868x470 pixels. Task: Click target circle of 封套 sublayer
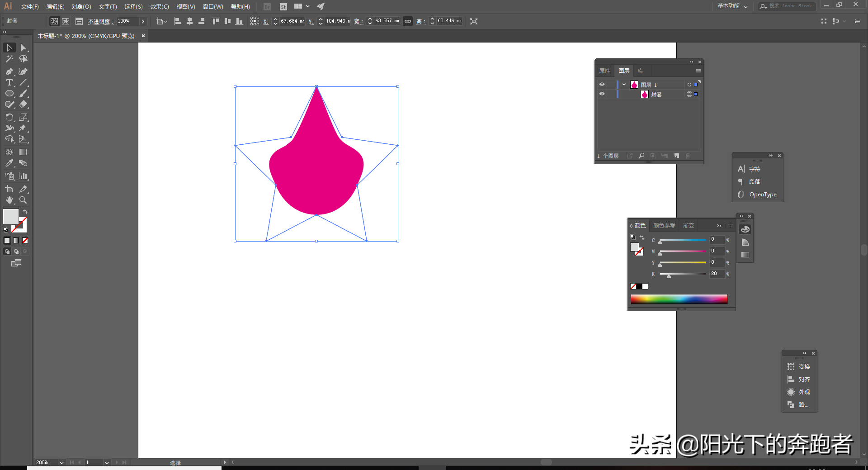click(689, 94)
